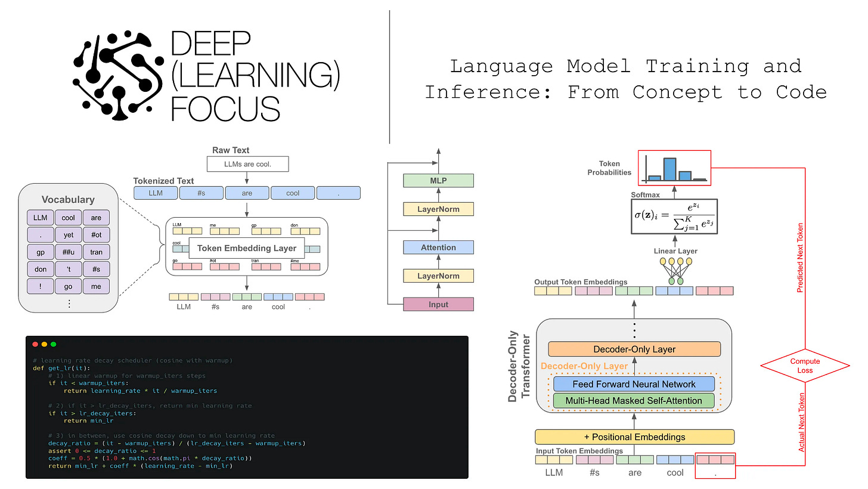Toggle the green dot on the code window
This screenshot has height=489, width=868.
point(54,344)
